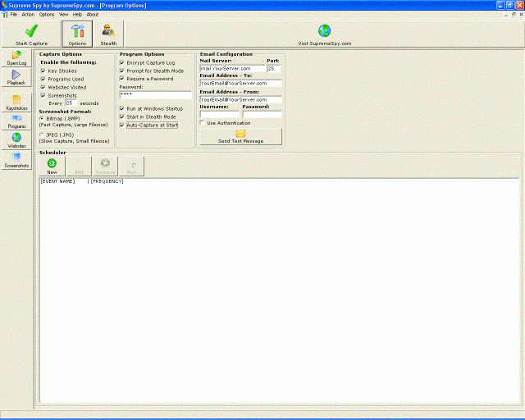Screen dimensions: 525x420
Task: Click the Email Address From field
Action: click(x=240, y=100)
